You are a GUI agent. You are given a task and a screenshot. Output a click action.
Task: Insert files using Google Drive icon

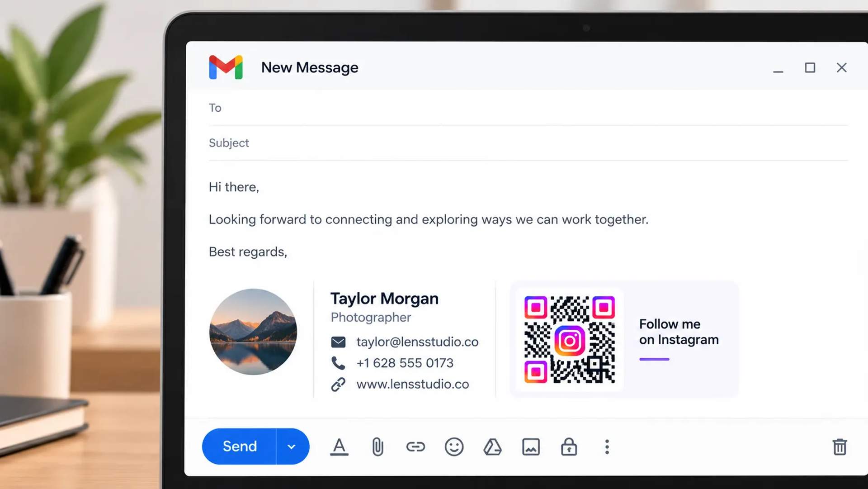coord(492,447)
